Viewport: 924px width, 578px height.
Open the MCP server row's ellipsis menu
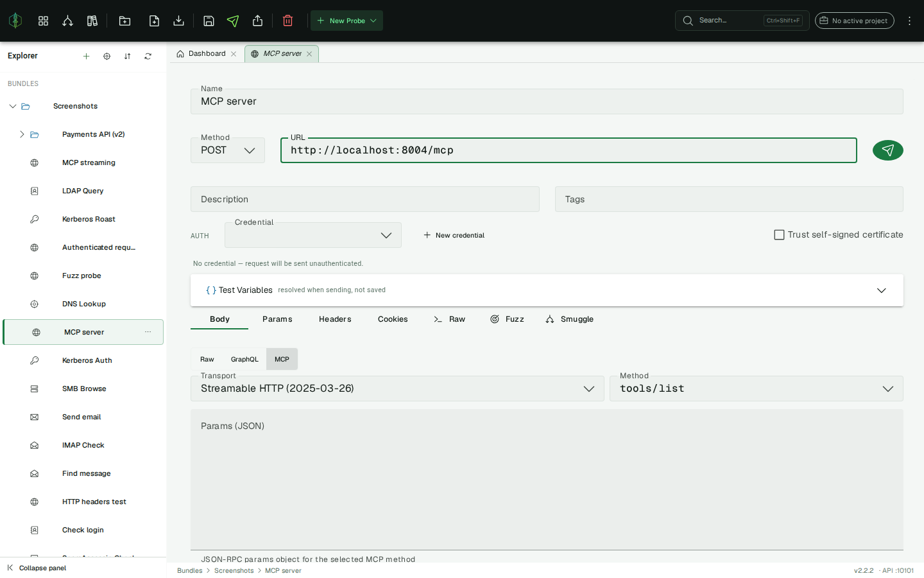click(x=148, y=332)
